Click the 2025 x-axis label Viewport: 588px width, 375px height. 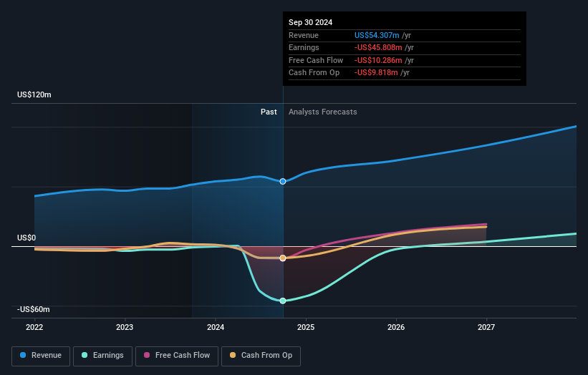pyautogui.click(x=306, y=327)
